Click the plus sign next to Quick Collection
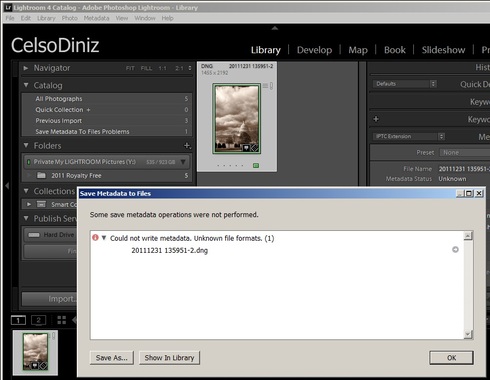The height and width of the screenshot is (380, 490). [88, 110]
